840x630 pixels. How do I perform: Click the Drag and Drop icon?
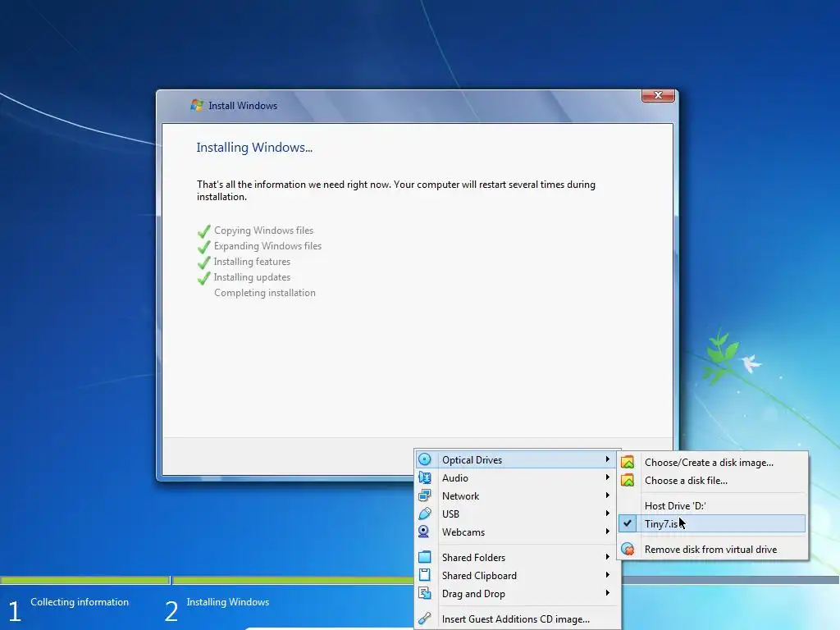pos(424,594)
